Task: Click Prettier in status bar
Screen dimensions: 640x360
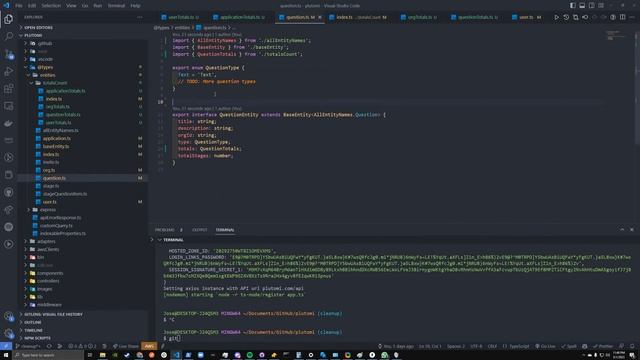Action: (603, 346)
